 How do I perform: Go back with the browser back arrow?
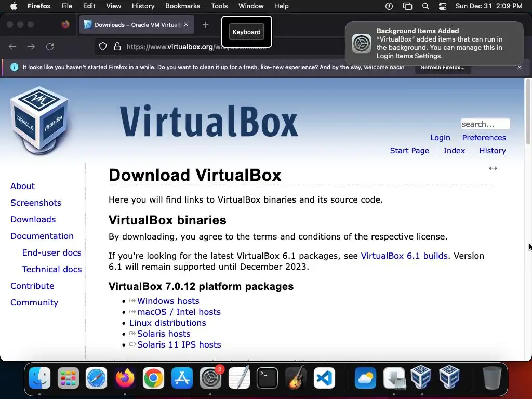pyautogui.click(x=12, y=46)
